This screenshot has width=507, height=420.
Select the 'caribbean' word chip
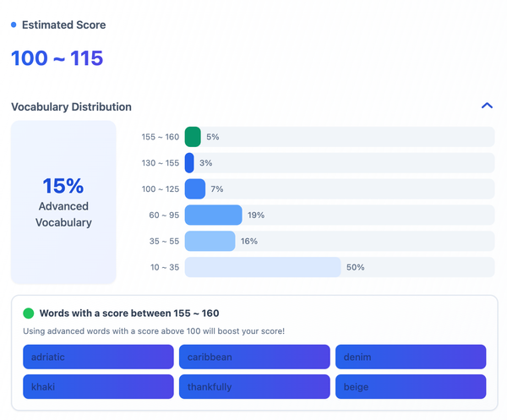point(254,357)
